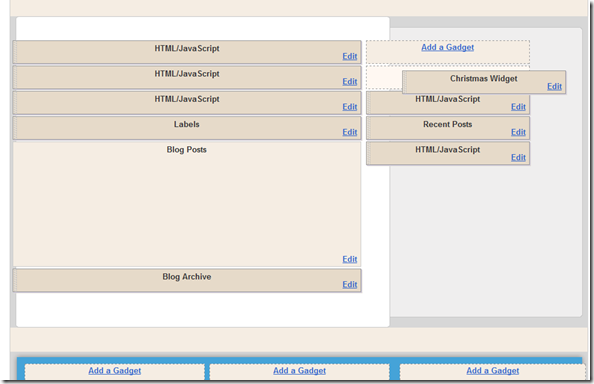Select the Christmas Widget gadget block
This screenshot has height=384, width=594.
point(484,82)
